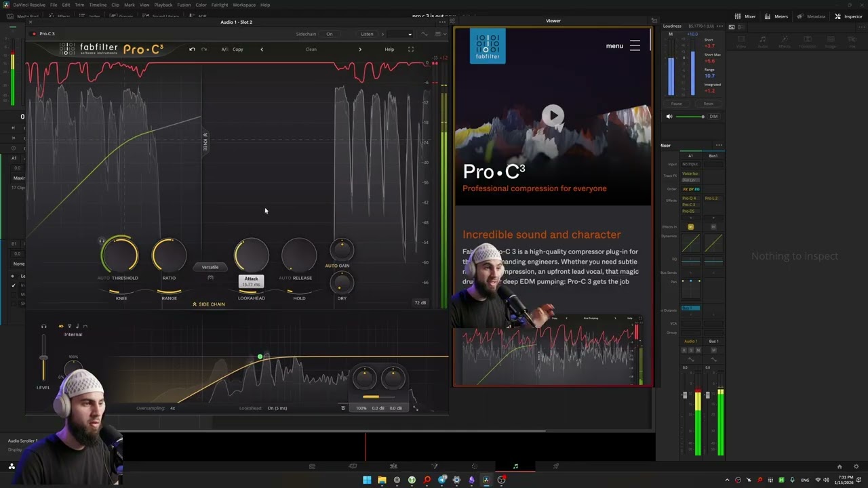The image size is (868, 488).
Task: Open the Metadata panel
Action: (x=812, y=16)
